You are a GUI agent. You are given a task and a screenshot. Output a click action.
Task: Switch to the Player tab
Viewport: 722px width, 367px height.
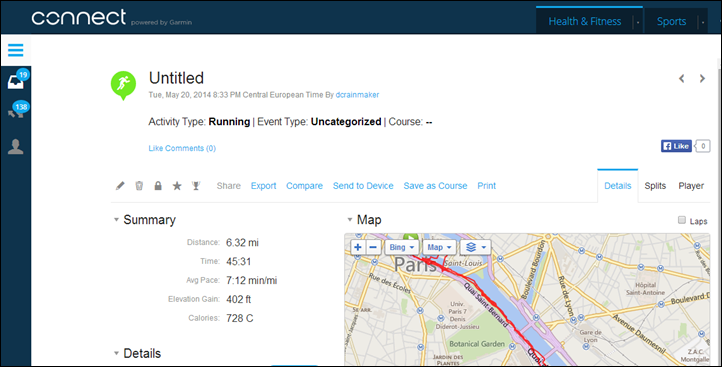click(691, 186)
